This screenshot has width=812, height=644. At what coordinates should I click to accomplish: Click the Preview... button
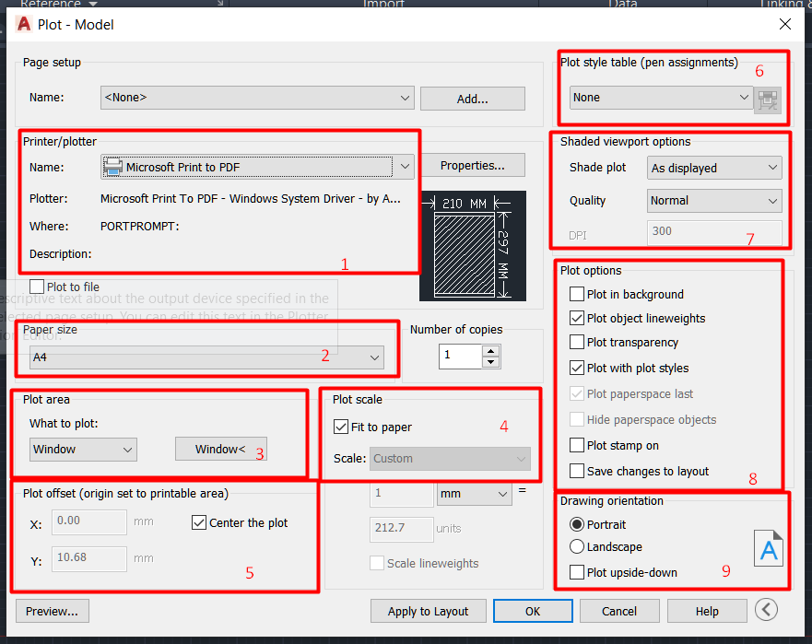pos(52,611)
